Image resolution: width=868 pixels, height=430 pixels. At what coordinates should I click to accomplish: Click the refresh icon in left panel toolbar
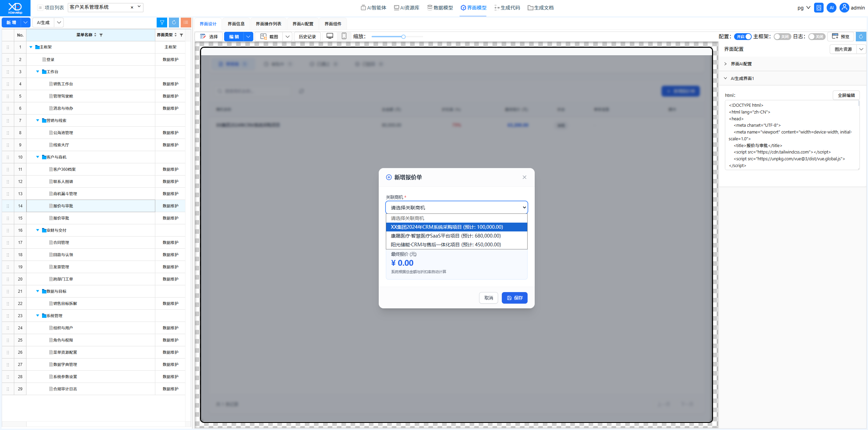(174, 22)
